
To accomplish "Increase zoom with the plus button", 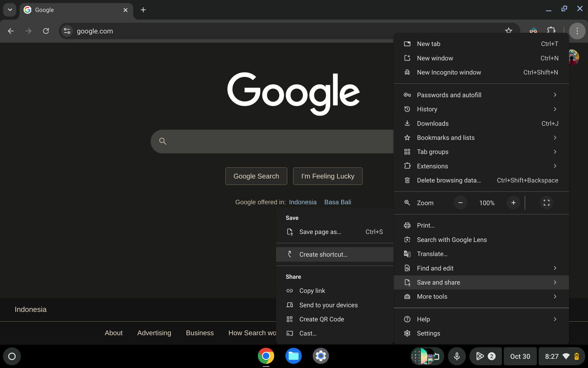I will [x=513, y=203].
